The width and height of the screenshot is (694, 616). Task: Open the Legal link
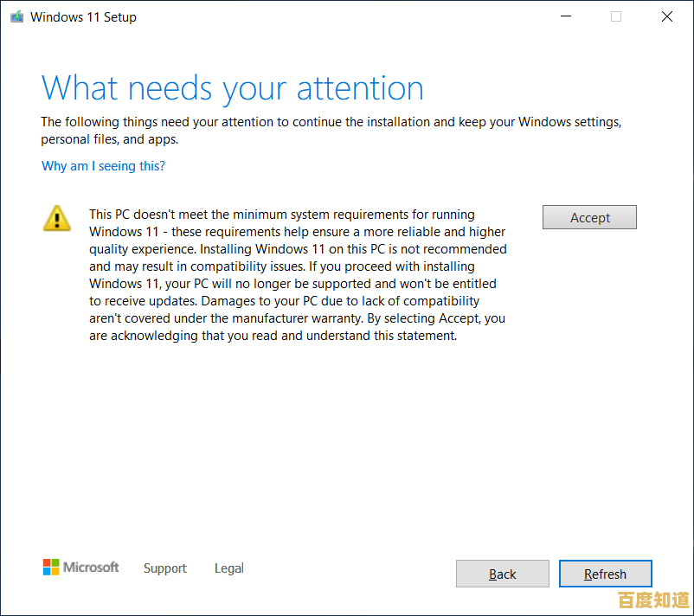[228, 568]
